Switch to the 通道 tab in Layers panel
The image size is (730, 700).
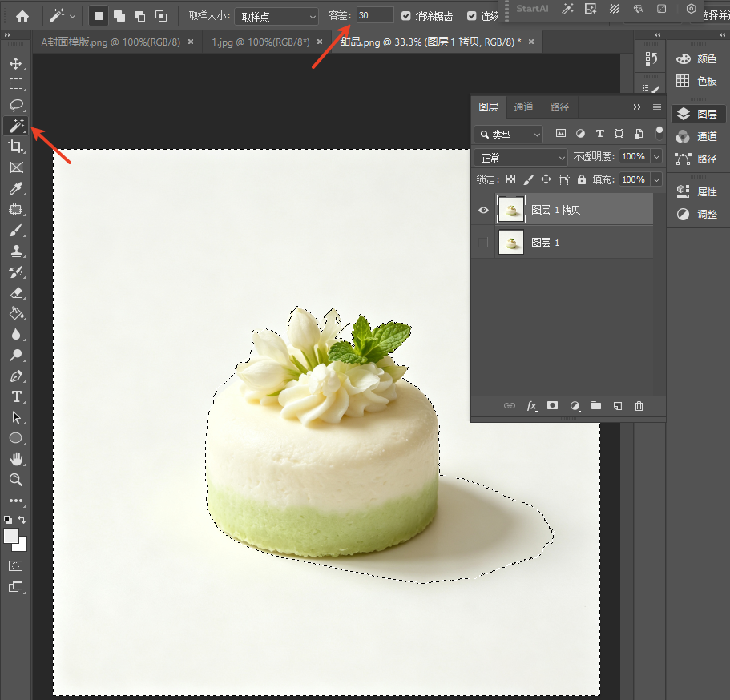(523, 107)
